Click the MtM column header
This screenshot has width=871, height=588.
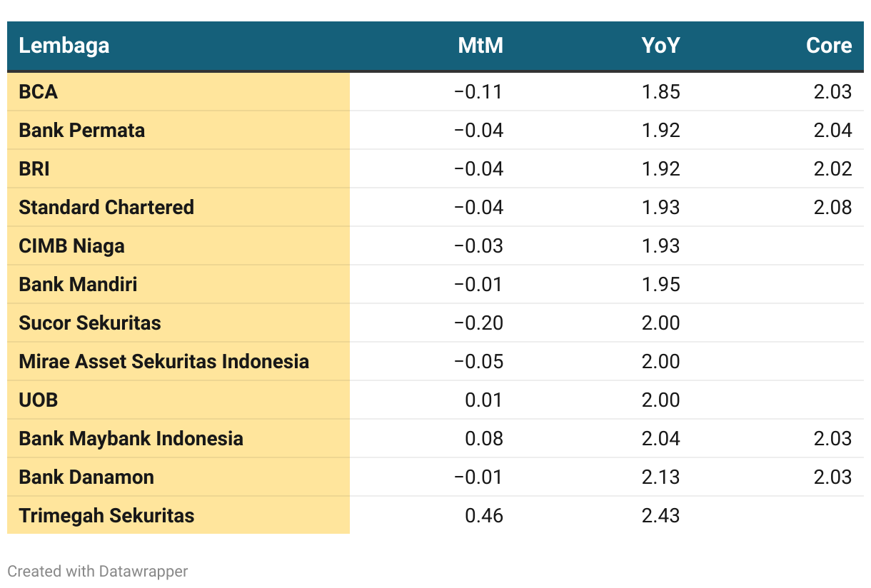[x=480, y=46]
